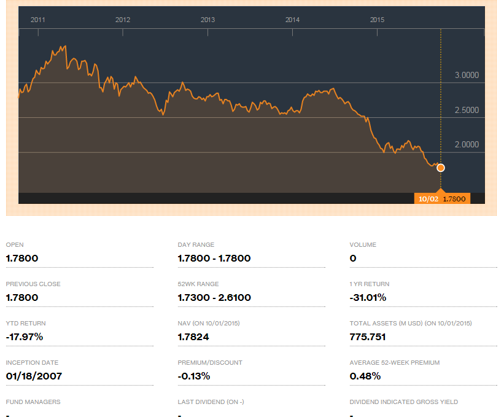504x420 pixels.
Task: Click the orange 10/02 1.7800 price tag
Action: click(x=442, y=199)
